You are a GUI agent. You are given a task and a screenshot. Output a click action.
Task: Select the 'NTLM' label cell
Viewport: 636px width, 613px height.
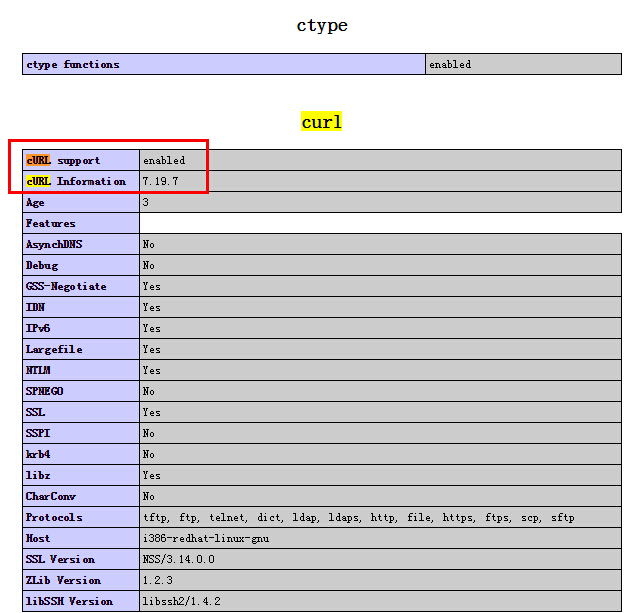(81, 370)
